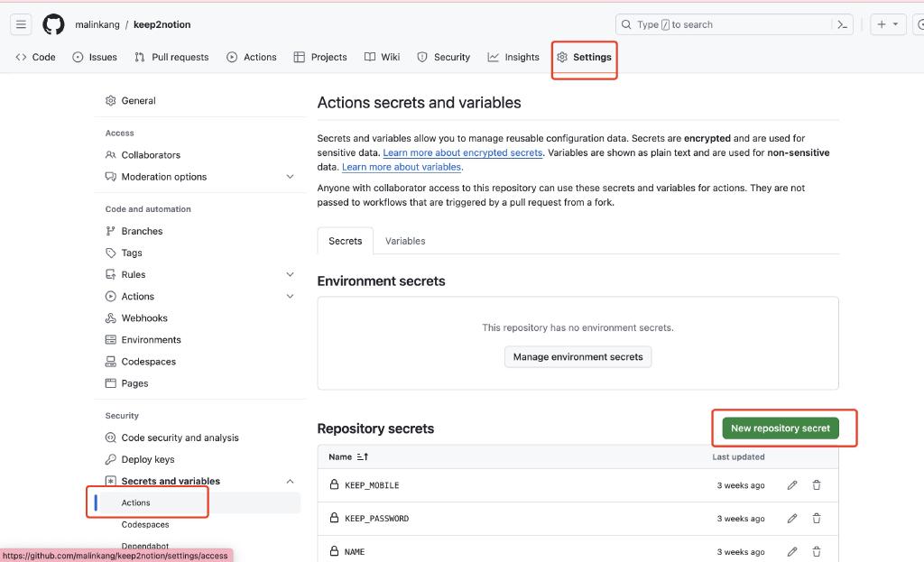This screenshot has width=924, height=562.
Task: Go to the Insights tab
Action: pos(513,57)
